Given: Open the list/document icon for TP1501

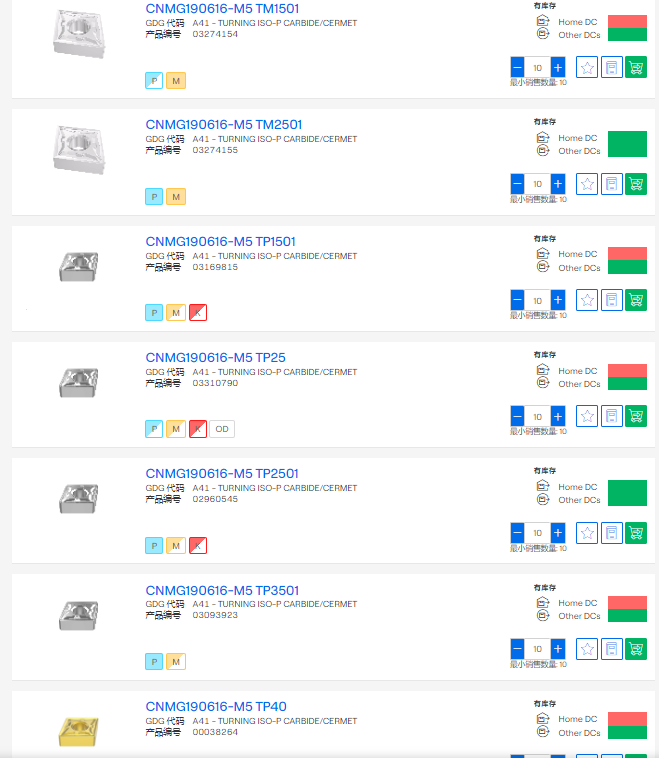Looking at the screenshot, I should click(611, 300).
